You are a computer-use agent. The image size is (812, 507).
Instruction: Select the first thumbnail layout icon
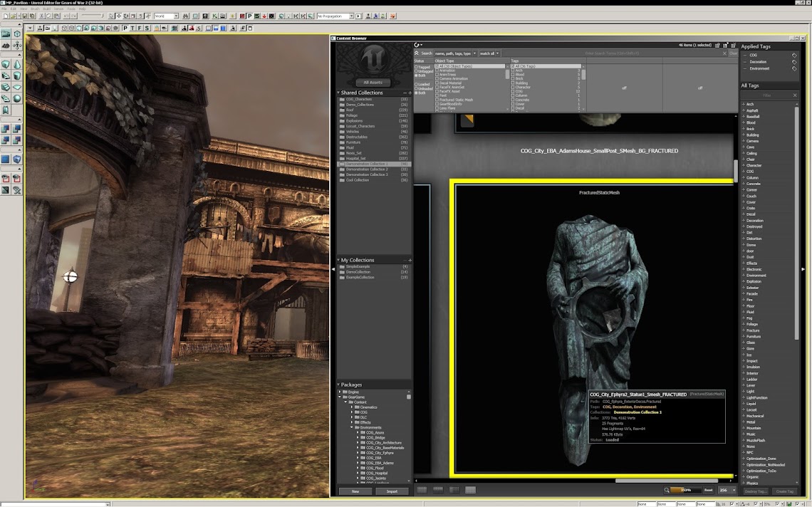pyautogui.click(x=422, y=489)
